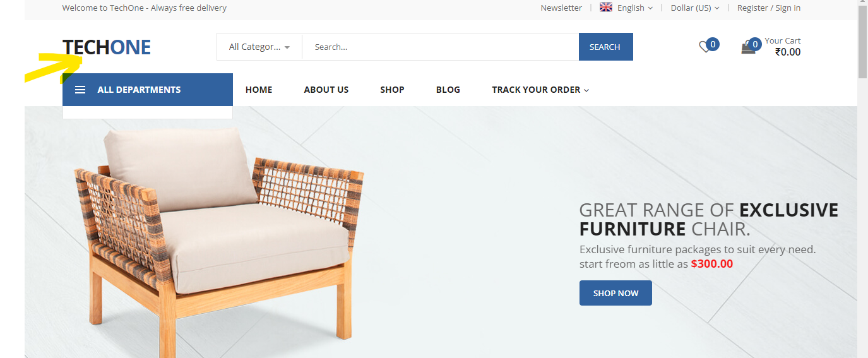The height and width of the screenshot is (358, 868).
Task: Expand the All Categories dropdown
Action: 259,47
